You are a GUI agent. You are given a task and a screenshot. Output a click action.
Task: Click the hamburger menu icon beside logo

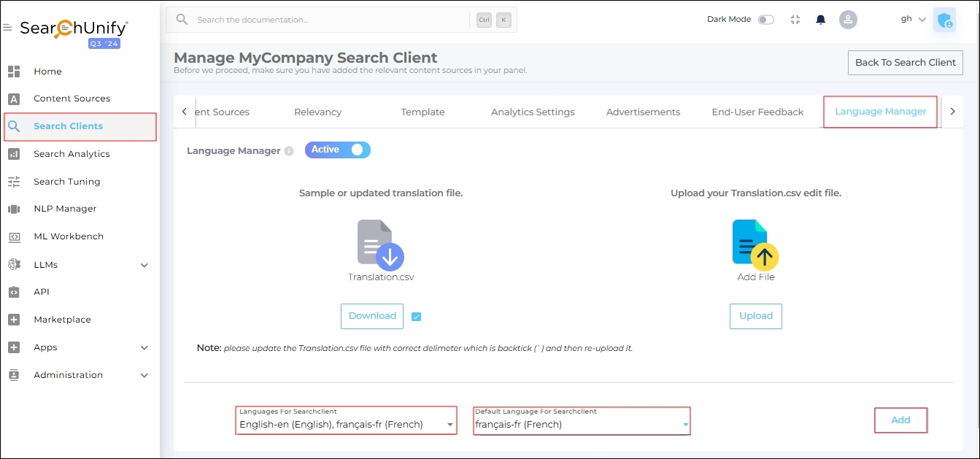(x=7, y=28)
